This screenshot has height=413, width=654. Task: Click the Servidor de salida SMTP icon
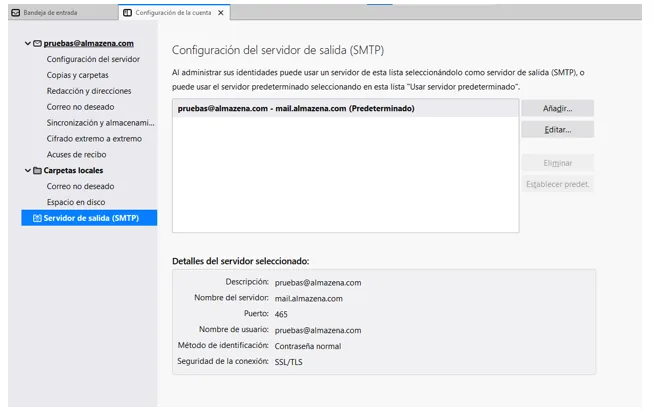coord(37,218)
